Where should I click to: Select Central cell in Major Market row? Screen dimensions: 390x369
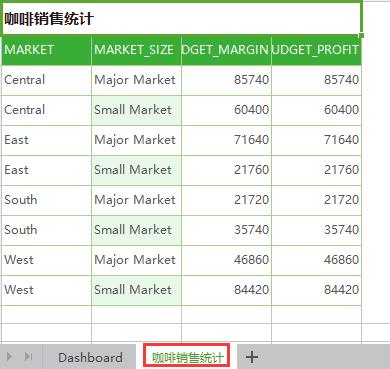[x=47, y=80]
